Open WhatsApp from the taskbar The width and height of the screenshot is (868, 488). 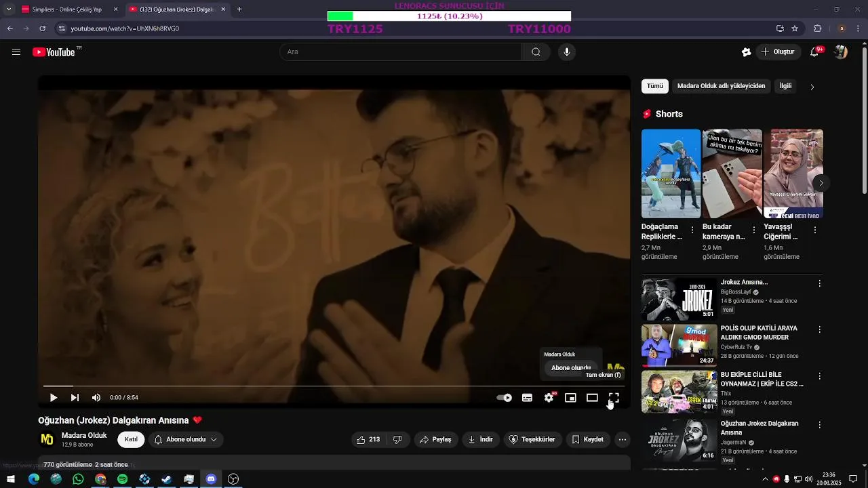(x=78, y=479)
